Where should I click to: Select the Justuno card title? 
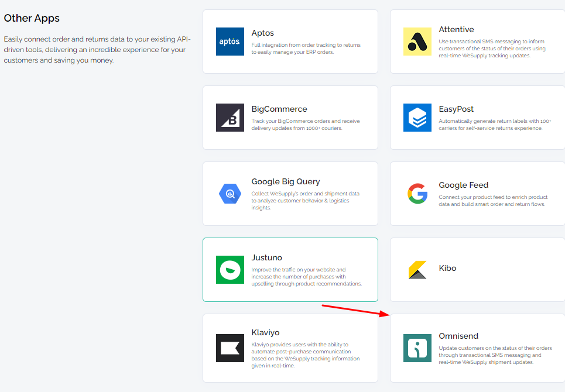(266, 258)
